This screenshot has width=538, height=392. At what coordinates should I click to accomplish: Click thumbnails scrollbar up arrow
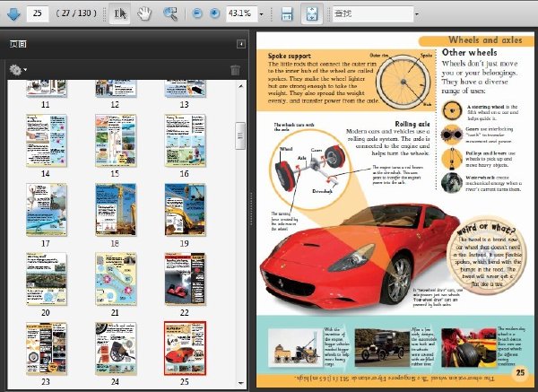[240, 86]
